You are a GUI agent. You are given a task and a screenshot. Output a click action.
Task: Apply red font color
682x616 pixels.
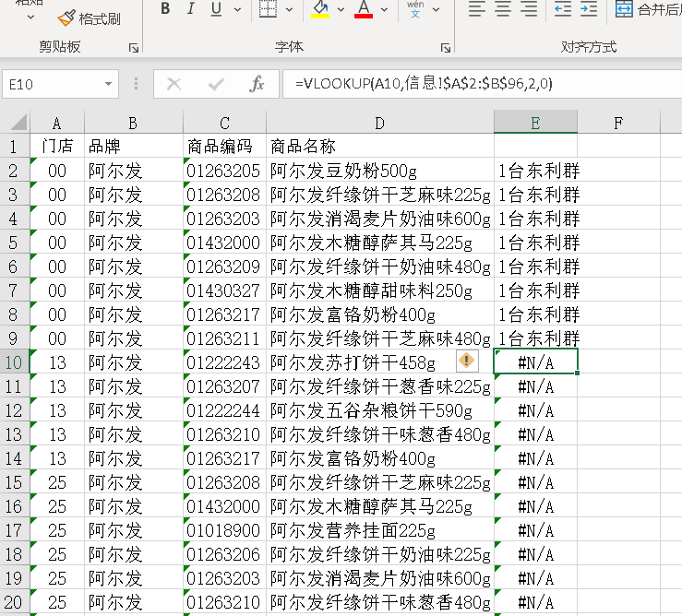tap(364, 8)
